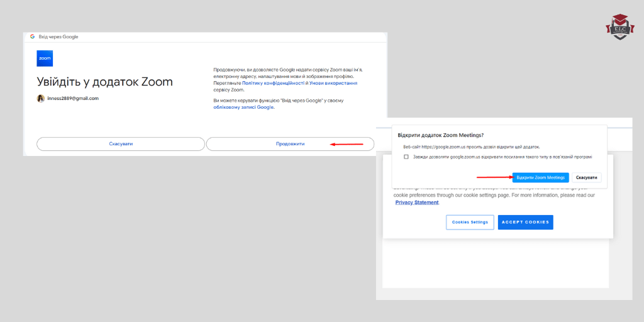This screenshot has height=322, width=644.
Task: Click the Cookies Settings button
Action: click(x=470, y=222)
